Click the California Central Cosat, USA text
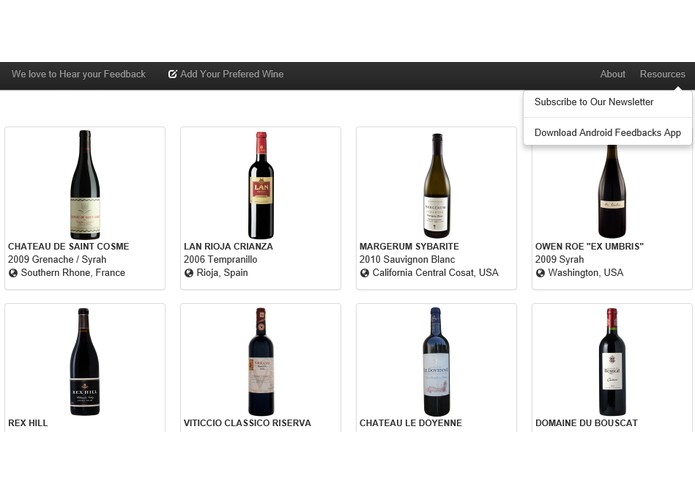This screenshot has height=494, width=695. pos(435,273)
